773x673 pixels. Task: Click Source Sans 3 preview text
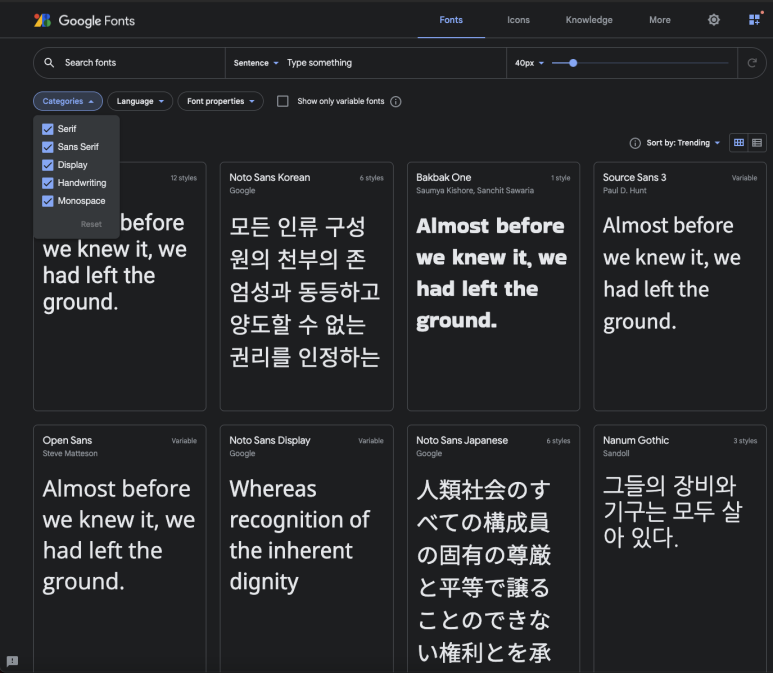[x=671, y=274]
